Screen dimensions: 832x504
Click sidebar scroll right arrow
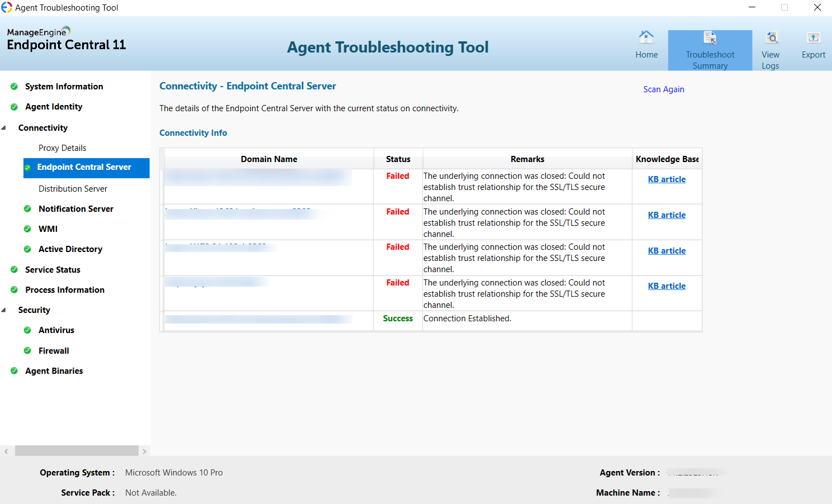(144, 451)
